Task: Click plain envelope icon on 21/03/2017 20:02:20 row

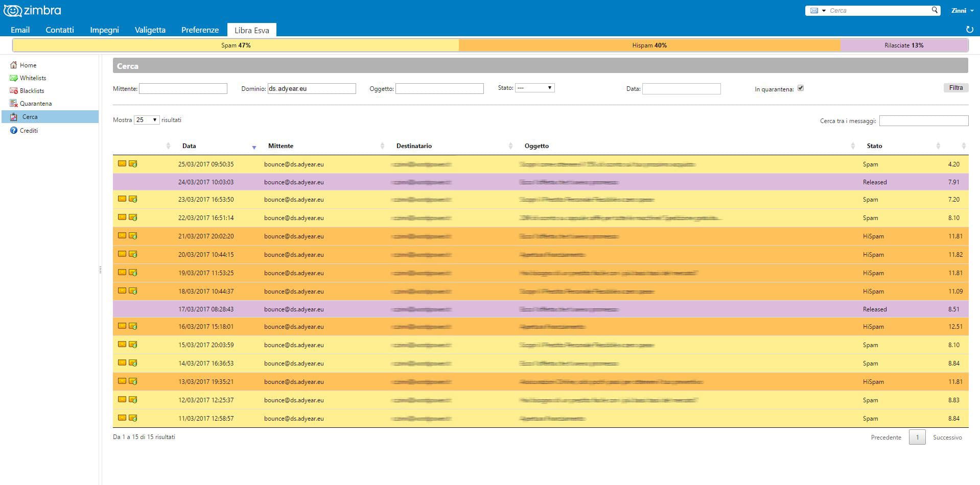Action: [122, 236]
